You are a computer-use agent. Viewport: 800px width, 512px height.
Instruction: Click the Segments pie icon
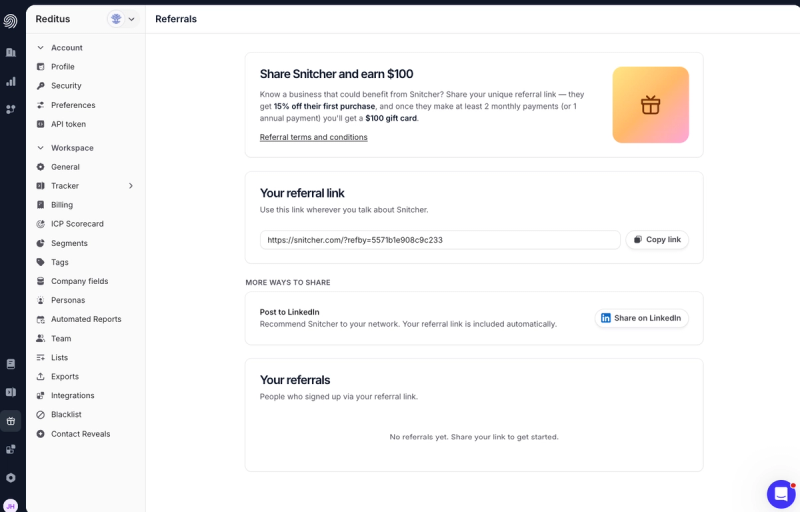(41, 243)
